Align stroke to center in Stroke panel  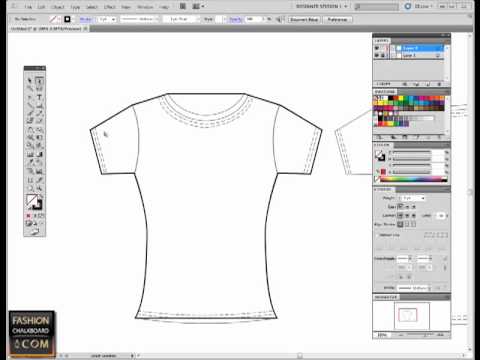tap(400, 224)
